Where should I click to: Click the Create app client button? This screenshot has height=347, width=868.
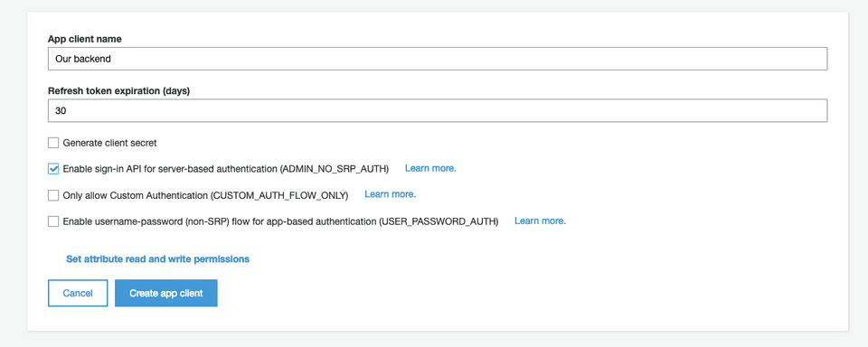pyautogui.click(x=166, y=293)
